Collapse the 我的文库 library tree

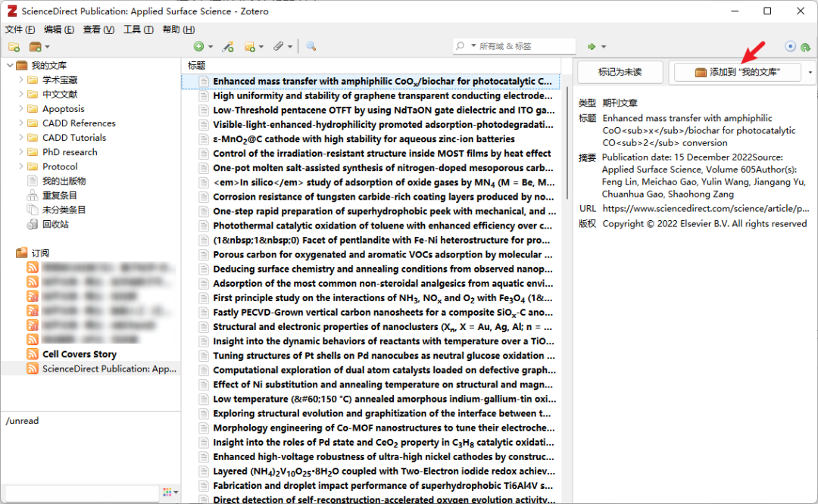[10, 65]
